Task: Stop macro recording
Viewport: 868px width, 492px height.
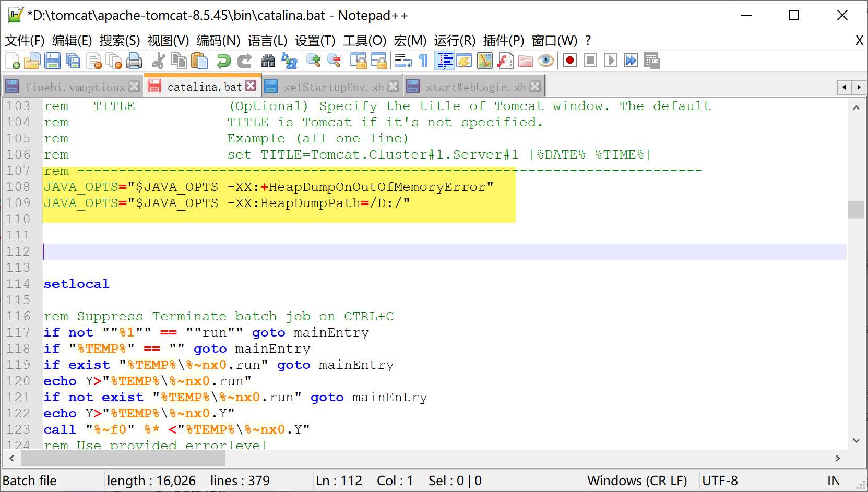Action: click(590, 61)
